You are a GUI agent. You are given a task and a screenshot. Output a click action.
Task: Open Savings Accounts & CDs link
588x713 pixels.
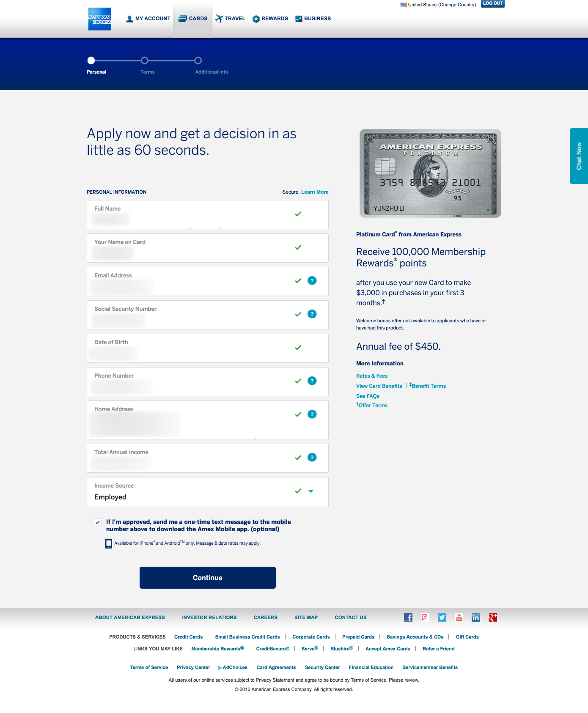415,637
